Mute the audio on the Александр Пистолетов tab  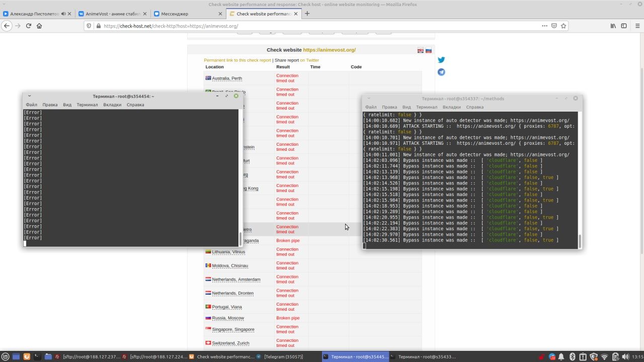coord(63,14)
